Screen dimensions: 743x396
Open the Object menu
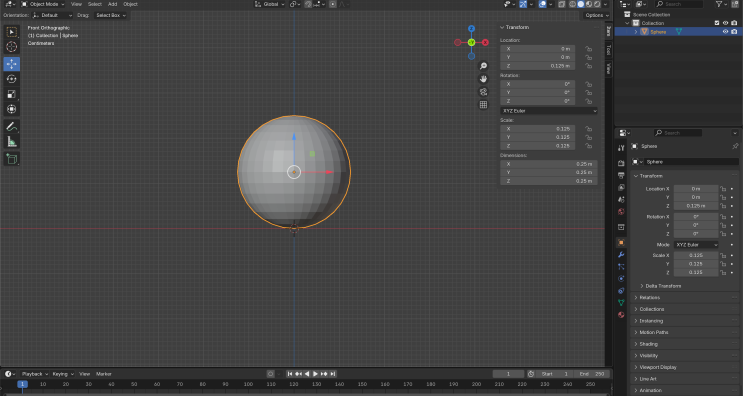pos(130,4)
